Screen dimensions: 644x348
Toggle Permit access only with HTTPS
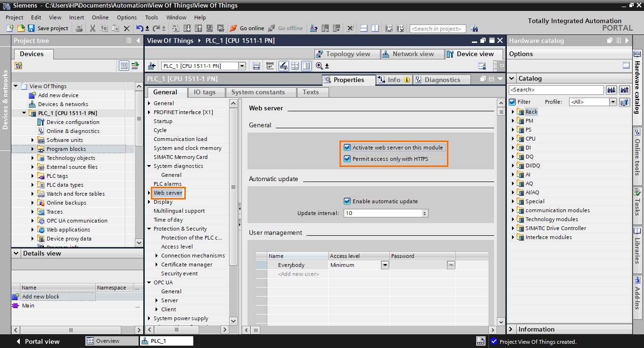(347, 159)
